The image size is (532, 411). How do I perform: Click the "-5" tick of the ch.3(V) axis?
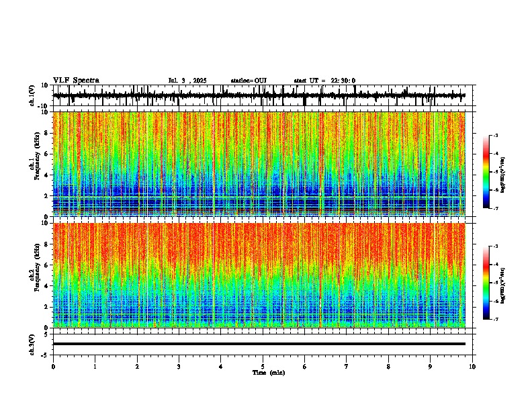pos(46,355)
